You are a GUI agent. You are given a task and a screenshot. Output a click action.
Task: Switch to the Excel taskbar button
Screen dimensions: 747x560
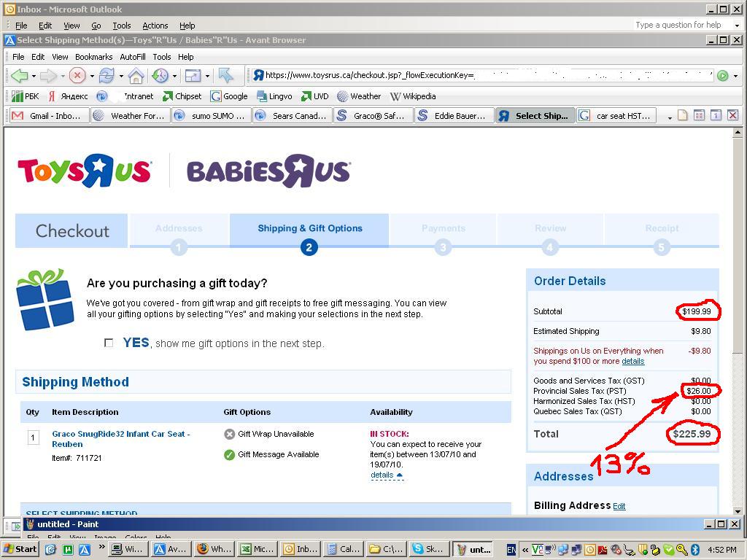[x=258, y=549]
